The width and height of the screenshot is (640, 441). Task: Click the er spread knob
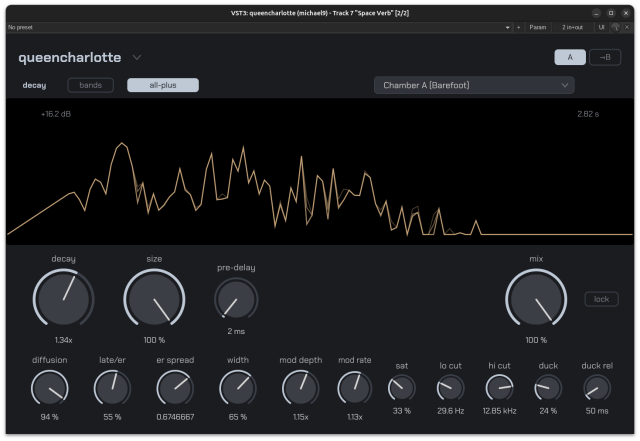(x=175, y=388)
